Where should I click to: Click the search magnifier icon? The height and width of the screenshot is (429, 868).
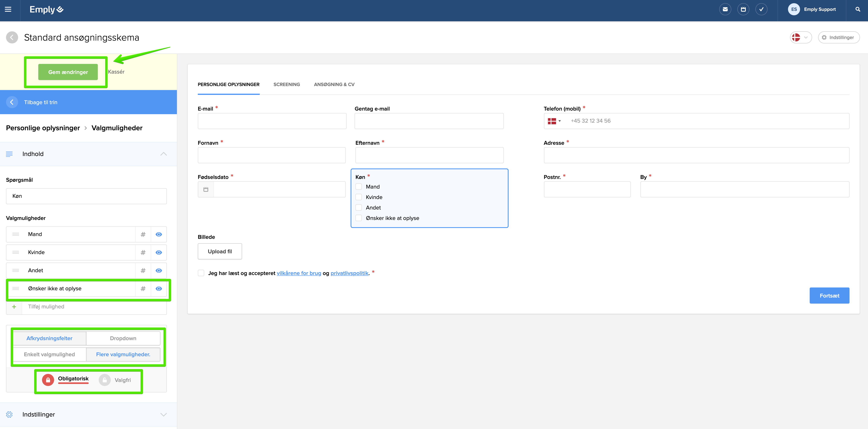(858, 9)
